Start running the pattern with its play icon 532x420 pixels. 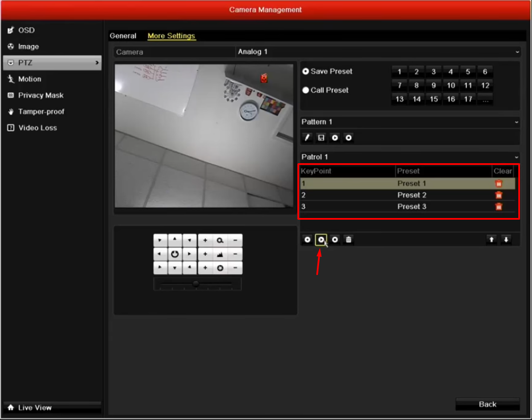(335, 138)
